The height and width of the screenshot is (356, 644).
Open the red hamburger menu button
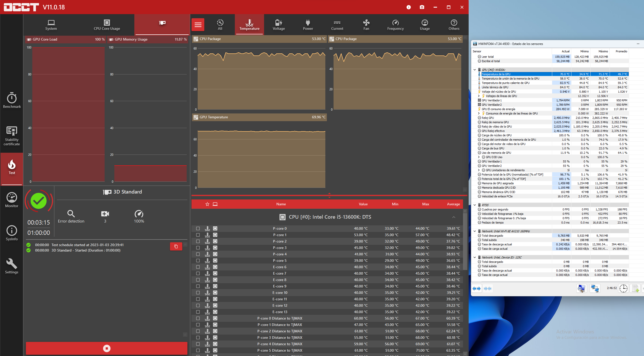(198, 25)
